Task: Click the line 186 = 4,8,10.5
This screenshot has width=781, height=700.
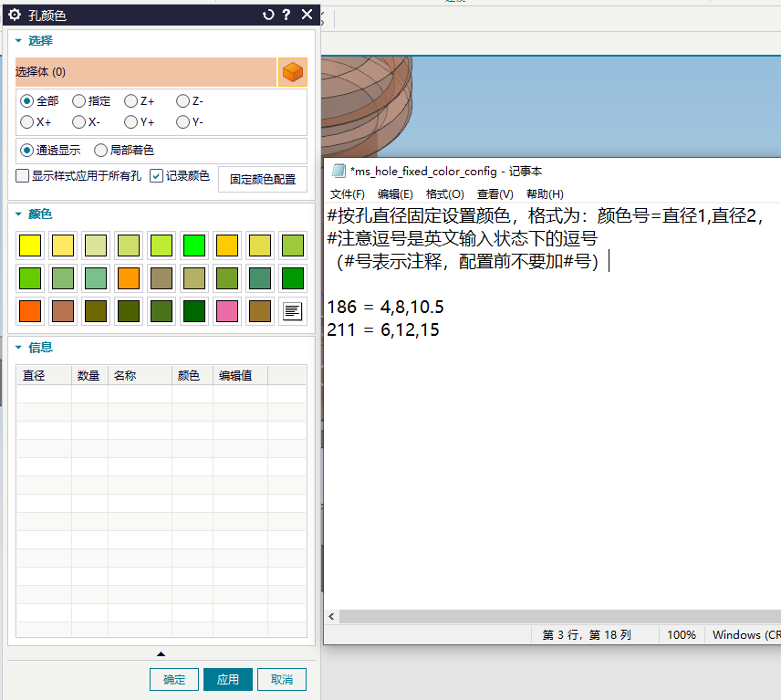Action: pos(385,307)
